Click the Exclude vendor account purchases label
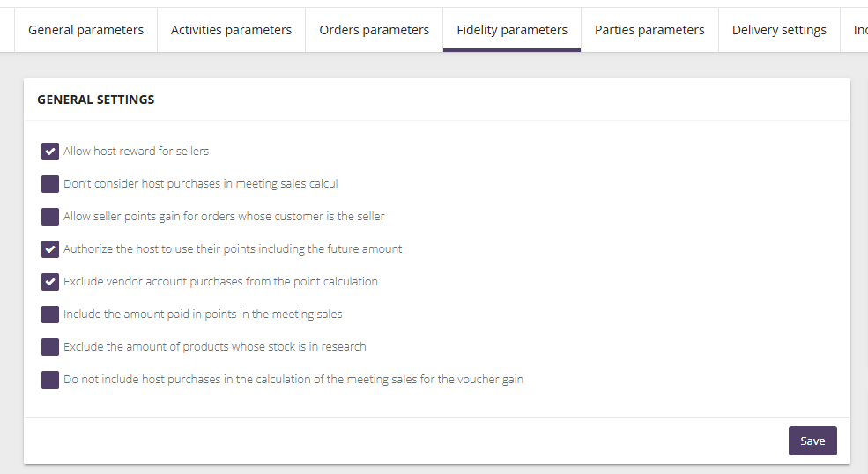Viewport: 868px width, 474px height. pyautogui.click(x=220, y=282)
